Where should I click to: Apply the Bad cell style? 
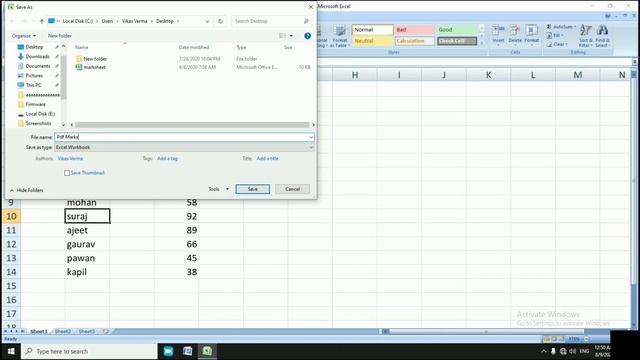pos(414,30)
